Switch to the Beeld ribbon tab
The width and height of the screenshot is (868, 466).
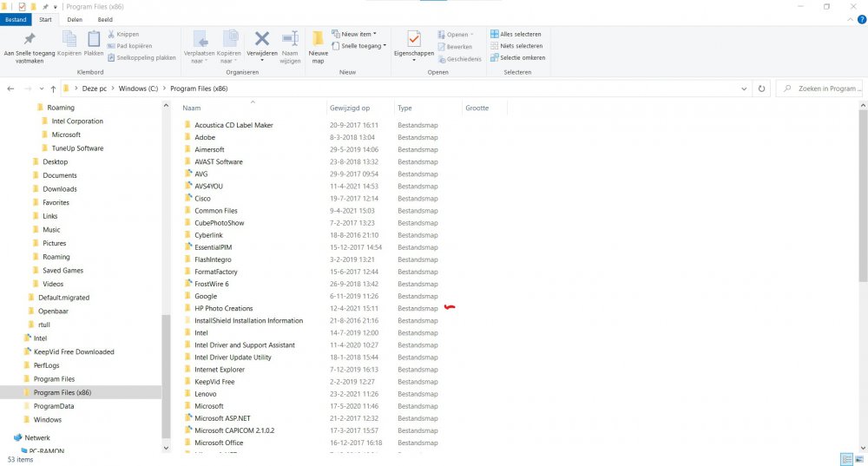tap(103, 19)
